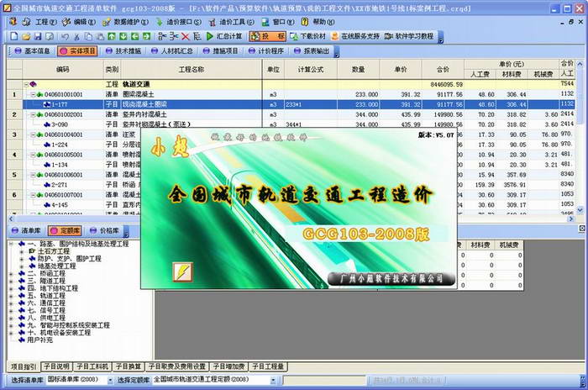Click the green play 汇总计算 icon
Viewport: 588px width, 390px height.
(x=210, y=36)
